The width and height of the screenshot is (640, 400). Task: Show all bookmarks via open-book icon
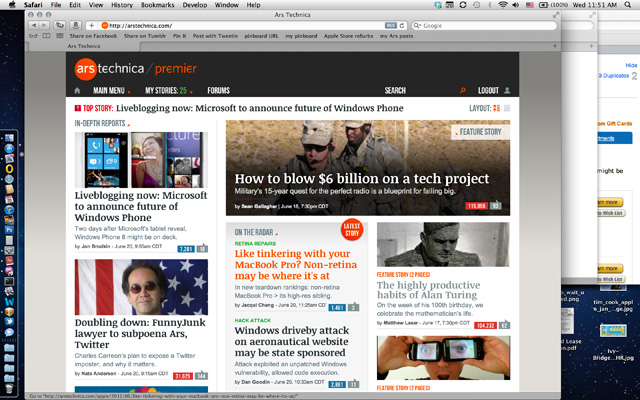coord(47,36)
